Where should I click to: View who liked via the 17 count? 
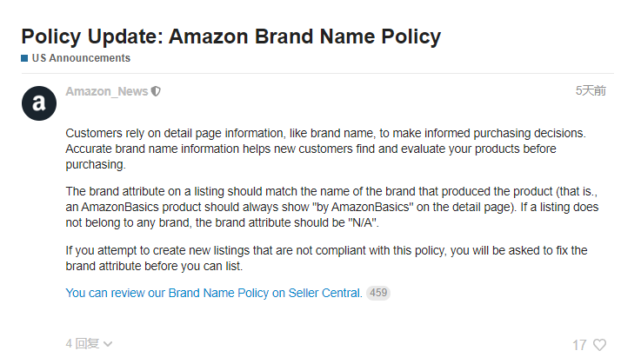[579, 345]
